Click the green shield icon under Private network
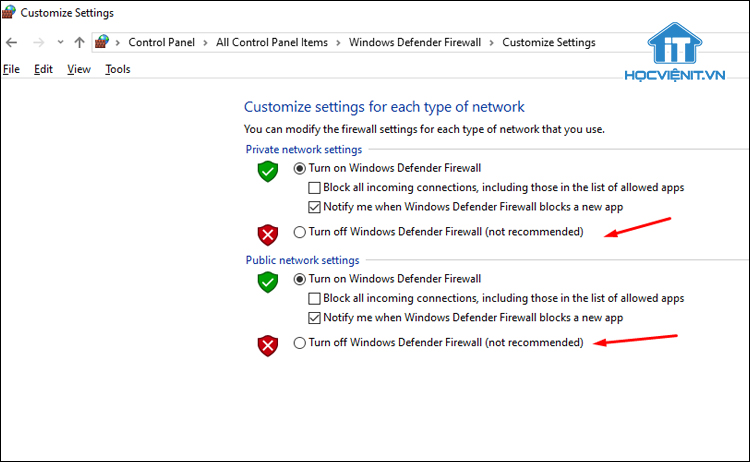 click(268, 171)
